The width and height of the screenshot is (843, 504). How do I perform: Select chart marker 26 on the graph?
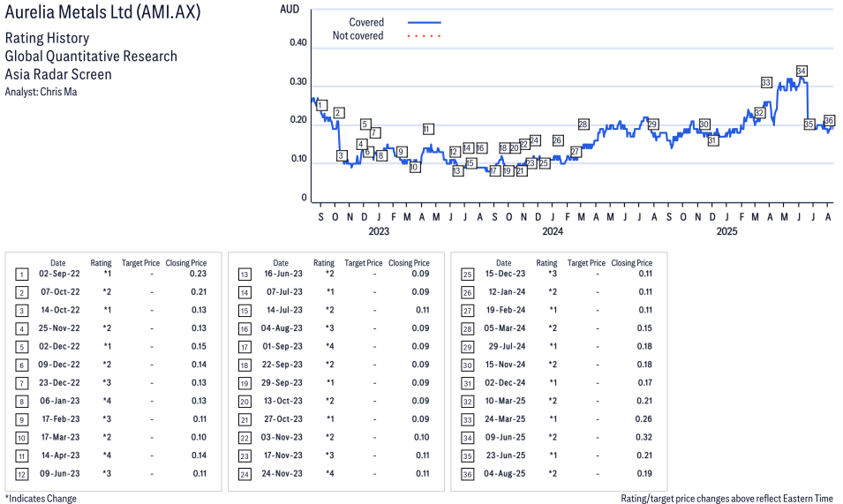coord(558,140)
